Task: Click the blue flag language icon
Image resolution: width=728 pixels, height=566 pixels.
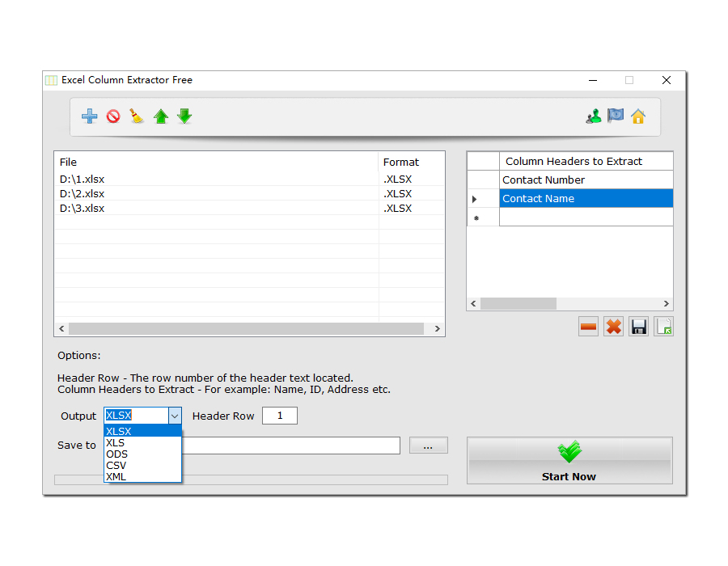Action: 616,116
